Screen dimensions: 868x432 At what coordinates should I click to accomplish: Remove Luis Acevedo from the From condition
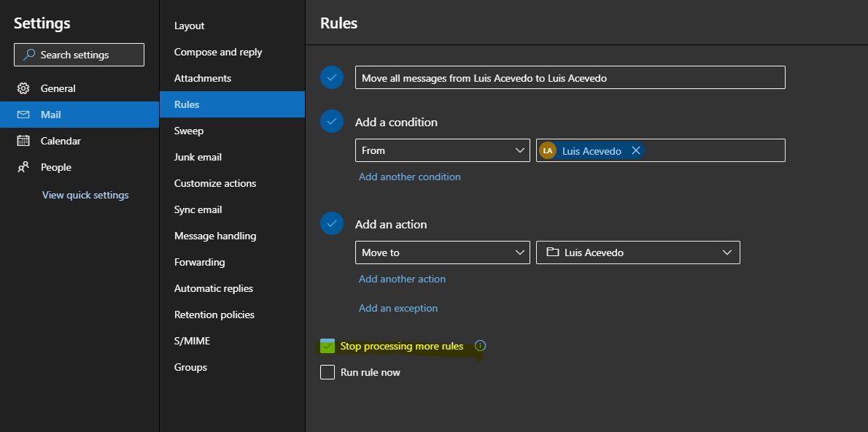(x=636, y=150)
